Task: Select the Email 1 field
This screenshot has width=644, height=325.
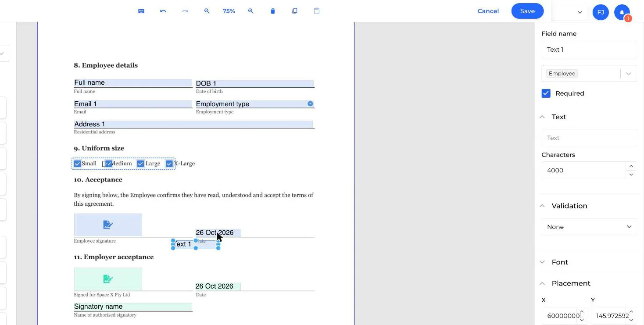Action: [x=133, y=104]
